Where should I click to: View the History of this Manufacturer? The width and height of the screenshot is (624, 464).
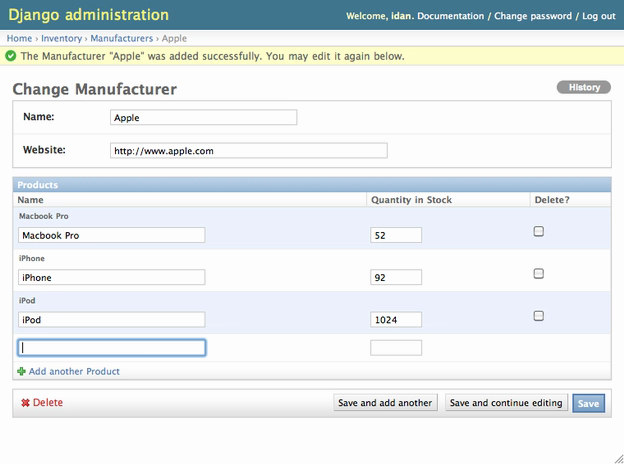pos(584,87)
